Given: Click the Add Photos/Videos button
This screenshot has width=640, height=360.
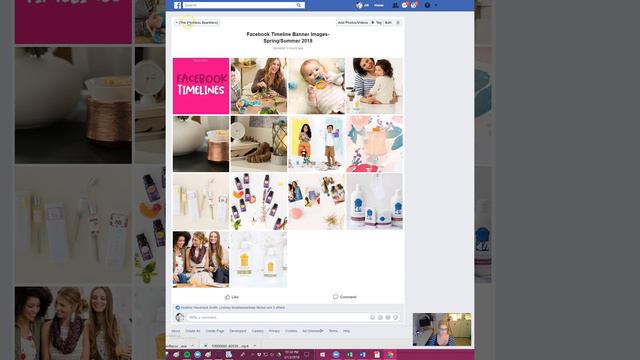Looking at the screenshot, I should [353, 22].
